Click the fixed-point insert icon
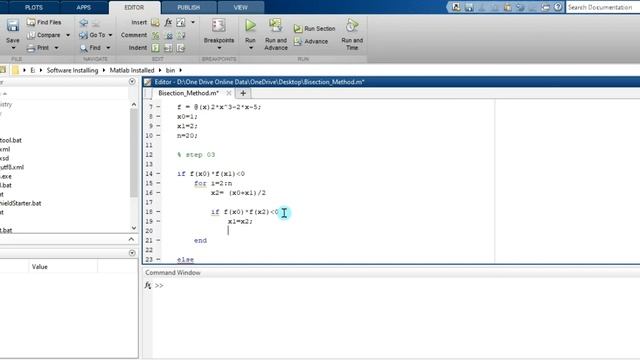The height and width of the screenshot is (360, 640). [x=181, y=22]
